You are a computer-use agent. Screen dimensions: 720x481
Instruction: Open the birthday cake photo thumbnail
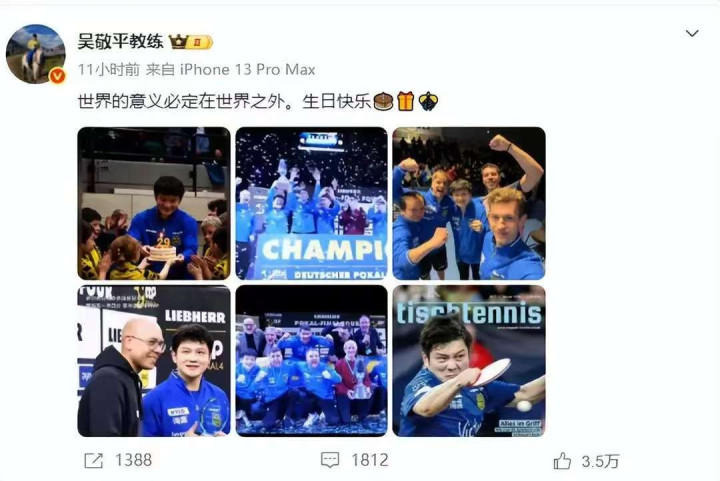[x=154, y=203]
